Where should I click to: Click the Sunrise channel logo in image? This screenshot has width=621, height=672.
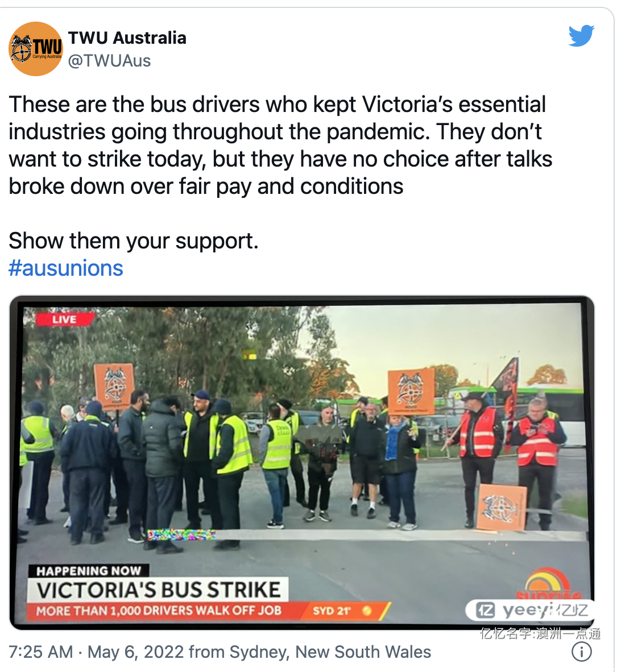(x=548, y=584)
